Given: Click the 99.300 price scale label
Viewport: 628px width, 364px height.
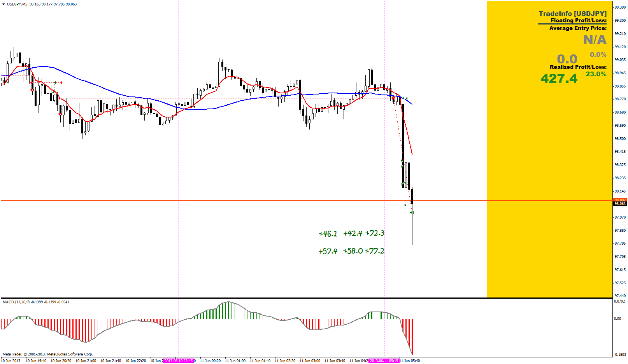Looking at the screenshot, I should click(620, 21).
